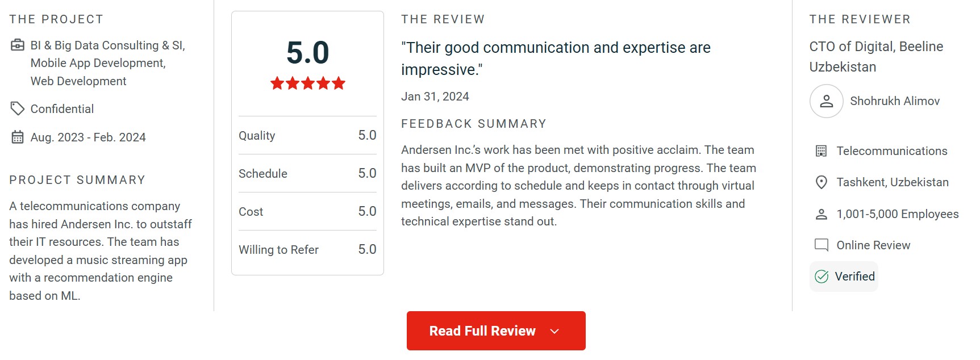Click the employees count person icon
This screenshot has height=360, width=980.
(x=821, y=214)
